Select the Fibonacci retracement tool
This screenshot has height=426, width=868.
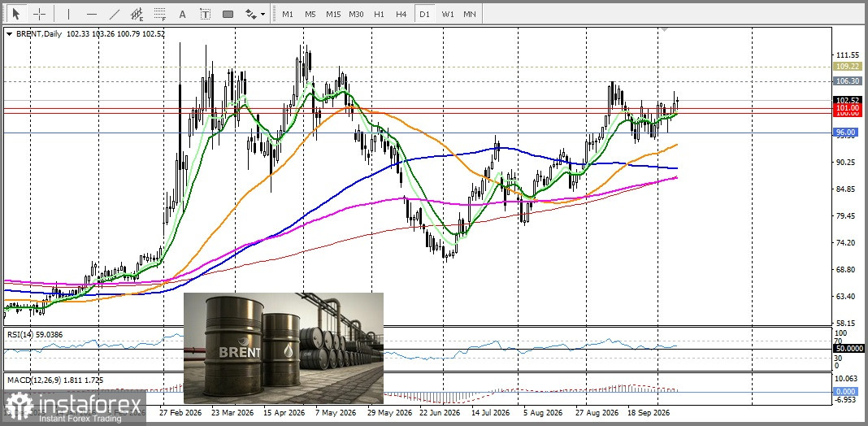(160, 13)
